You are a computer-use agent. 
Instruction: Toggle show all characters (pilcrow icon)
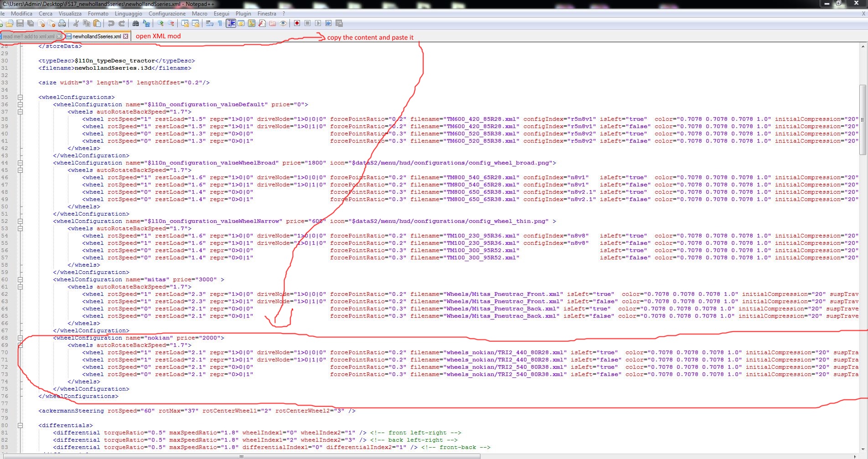[x=220, y=23]
